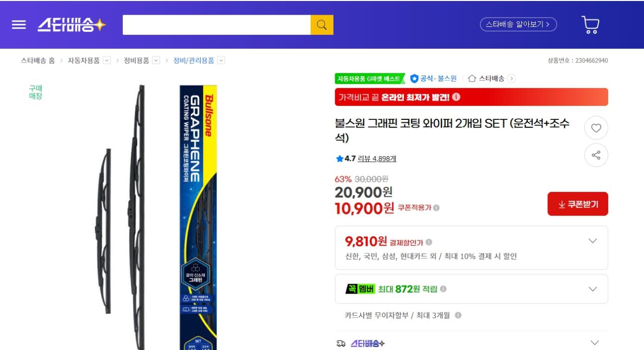Expand the 정비용품 breadcrumb dropdown
Screen dimensions: 644x350
[156, 60]
